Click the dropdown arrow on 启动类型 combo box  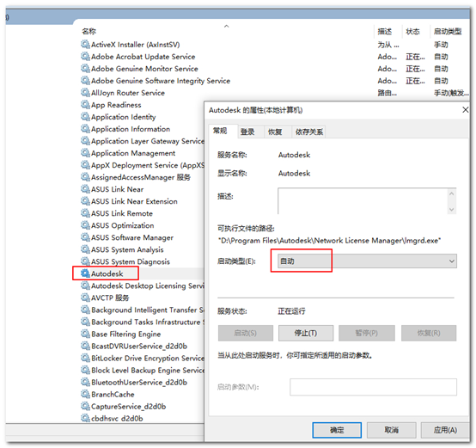coord(452,261)
